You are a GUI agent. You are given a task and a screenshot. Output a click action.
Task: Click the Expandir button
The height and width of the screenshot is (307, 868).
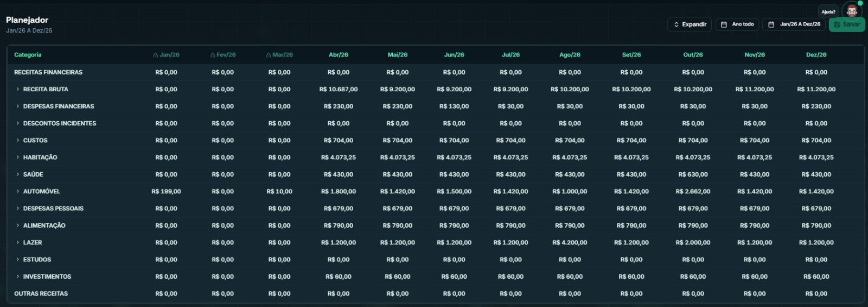point(690,24)
